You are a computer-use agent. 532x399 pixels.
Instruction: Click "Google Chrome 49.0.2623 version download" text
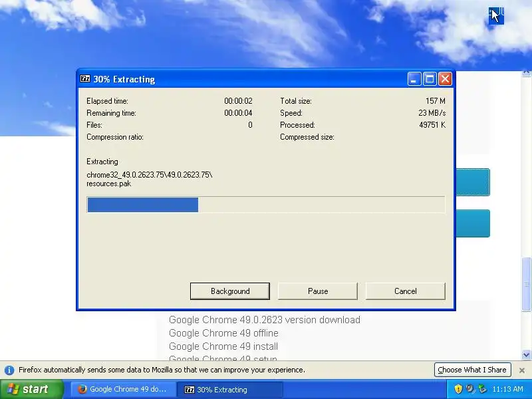click(264, 320)
